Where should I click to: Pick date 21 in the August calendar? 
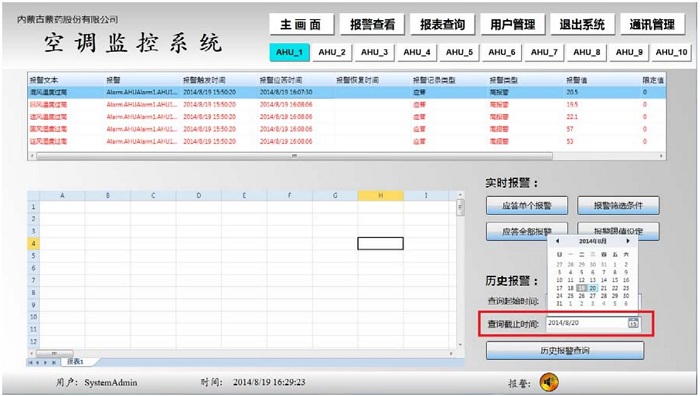604,288
